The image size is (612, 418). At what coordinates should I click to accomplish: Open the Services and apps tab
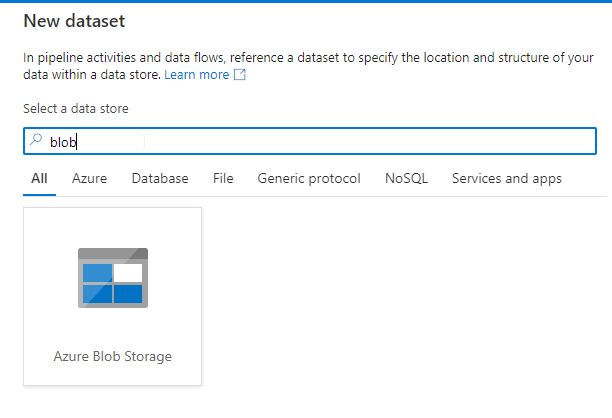coord(506,179)
